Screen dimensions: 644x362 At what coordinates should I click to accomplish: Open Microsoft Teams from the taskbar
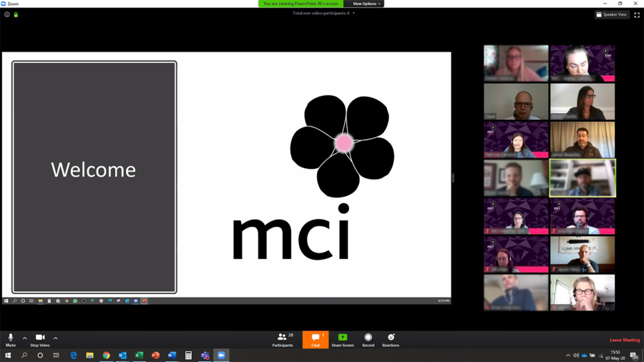click(x=204, y=355)
